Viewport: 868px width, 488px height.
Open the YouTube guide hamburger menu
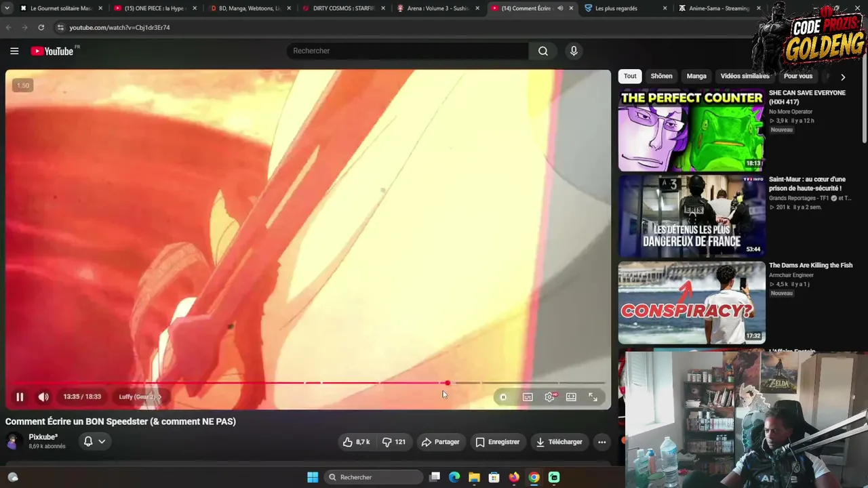(14, 51)
